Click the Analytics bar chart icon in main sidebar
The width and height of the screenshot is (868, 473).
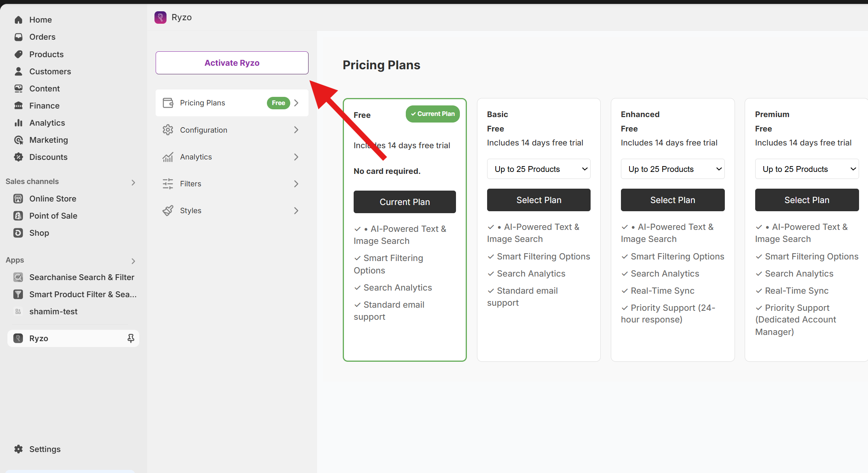pos(18,123)
